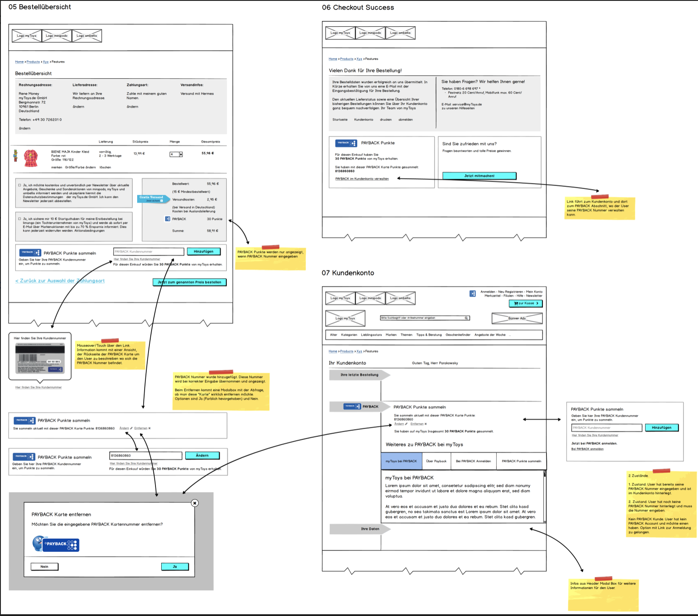Click the myToys bei PAYBACK text scrollbar
Viewport: 698px width, 616px height.
tap(545, 496)
